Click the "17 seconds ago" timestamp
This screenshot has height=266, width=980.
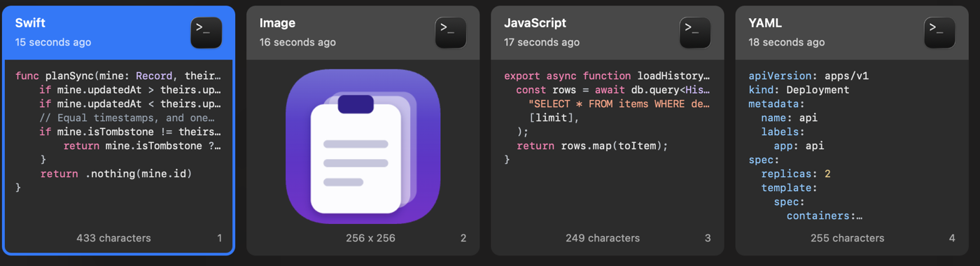pos(542,42)
